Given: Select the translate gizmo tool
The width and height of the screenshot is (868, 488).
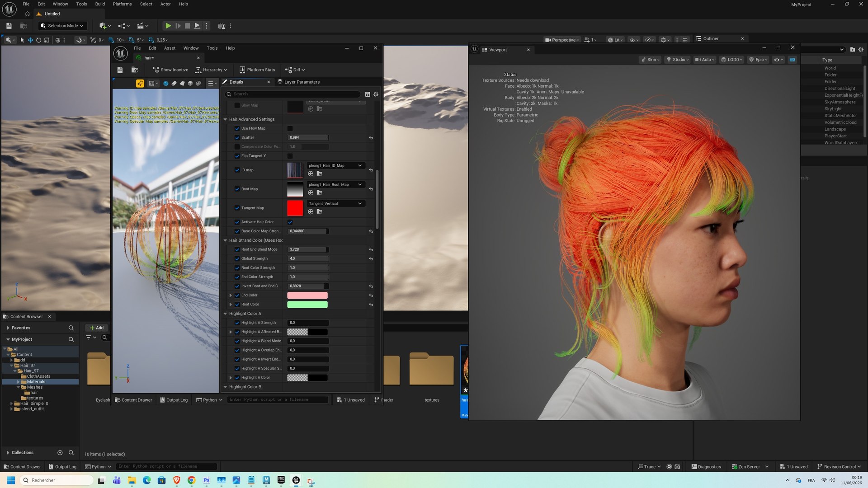Looking at the screenshot, I should pyautogui.click(x=30, y=40).
